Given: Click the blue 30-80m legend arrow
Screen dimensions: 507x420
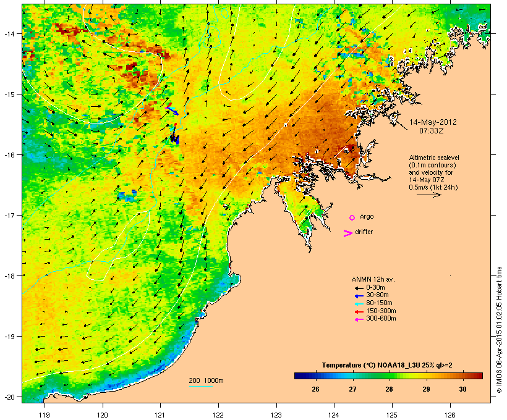Looking at the screenshot, I should 359,296.
